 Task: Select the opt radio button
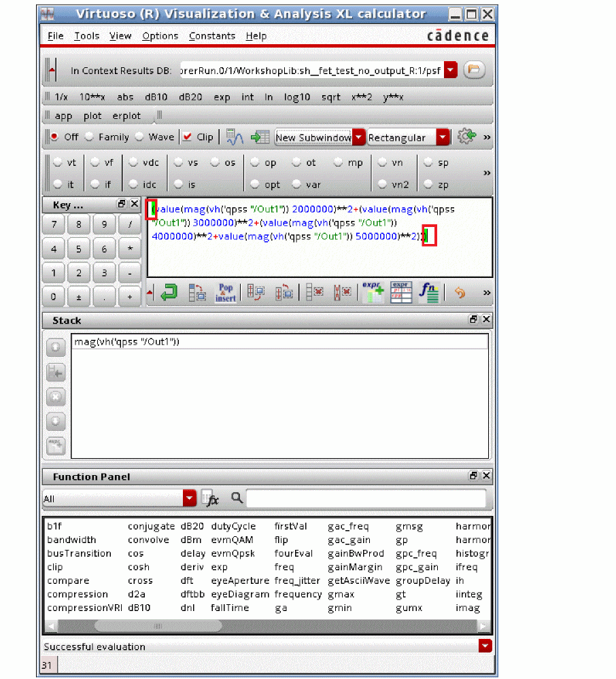click(x=255, y=184)
